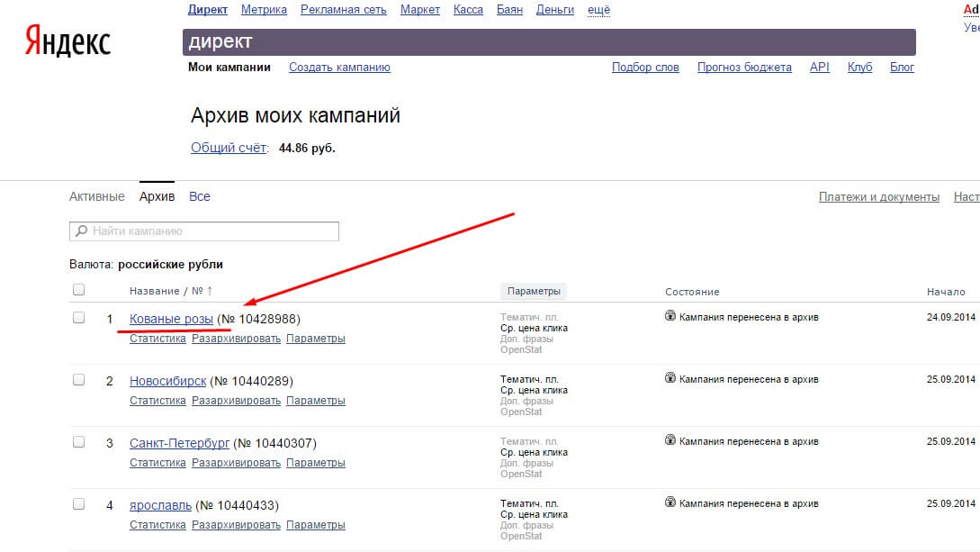Click Разархивировать for Новосибирск

[237, 400]
